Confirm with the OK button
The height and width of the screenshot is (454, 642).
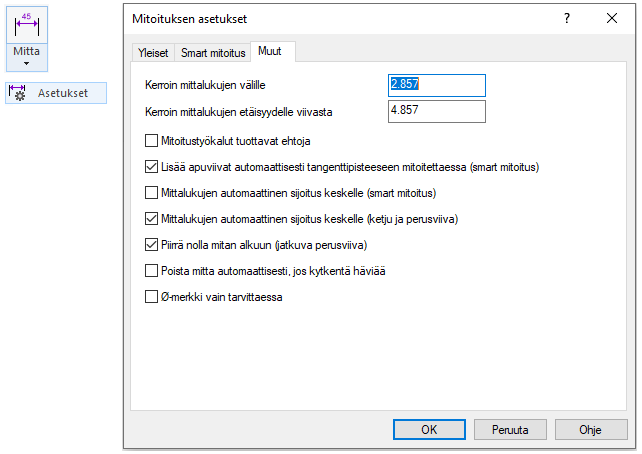click(429, 429)
